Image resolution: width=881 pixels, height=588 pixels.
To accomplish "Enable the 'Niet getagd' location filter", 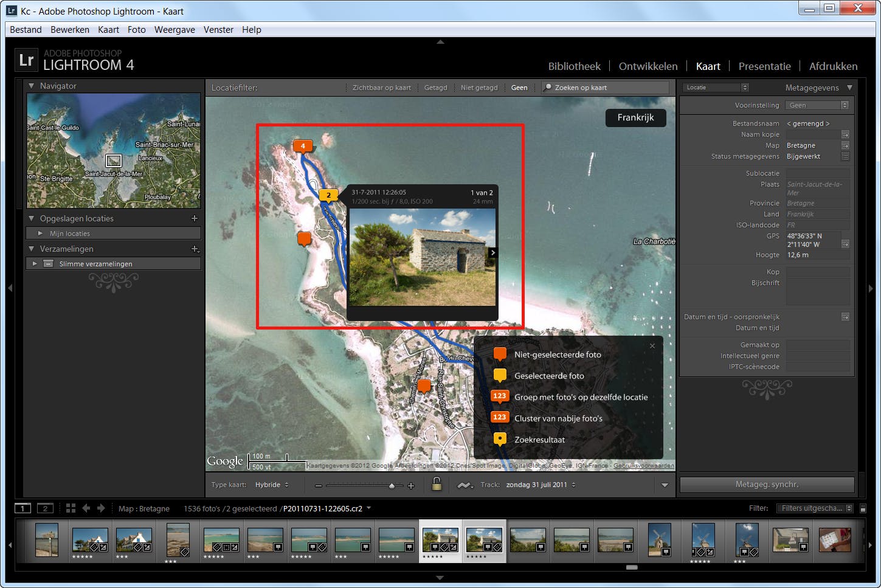I will click(x=479, y=88).
